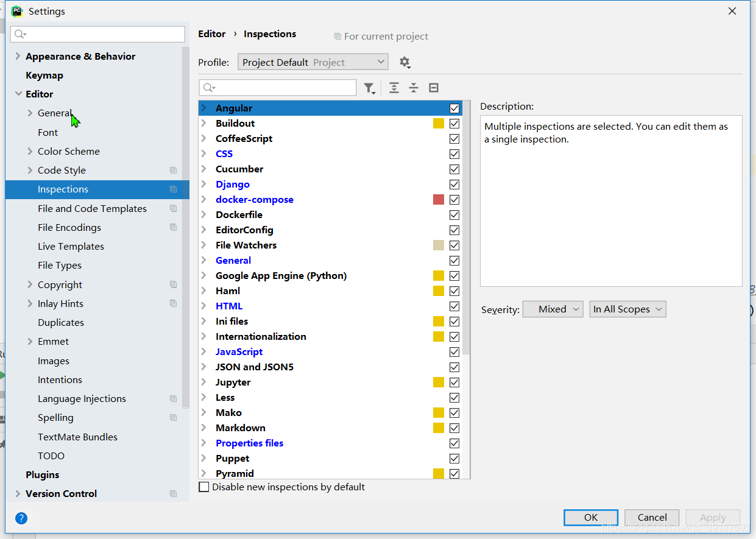Select the JSON and JSON5 inspection row
The width and height of the screenshot is (756, 539).
pyautogui.click(x=330, y=367)
